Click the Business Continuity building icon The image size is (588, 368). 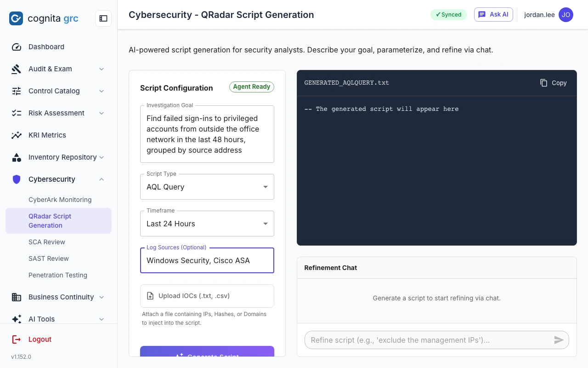coord(17,297)
